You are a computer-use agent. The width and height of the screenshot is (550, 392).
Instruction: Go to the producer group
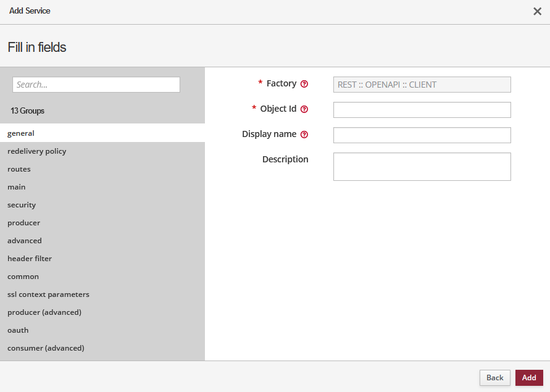(23, 223)
